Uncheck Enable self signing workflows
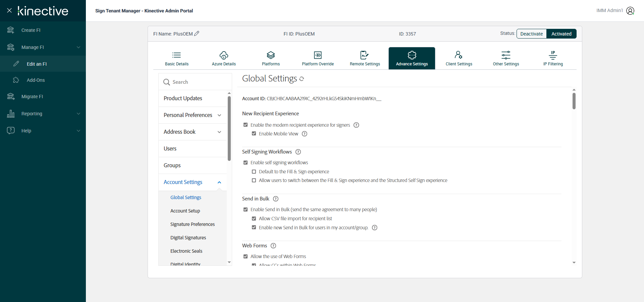Viewport: 644px width, 302px height. (246, 163)
